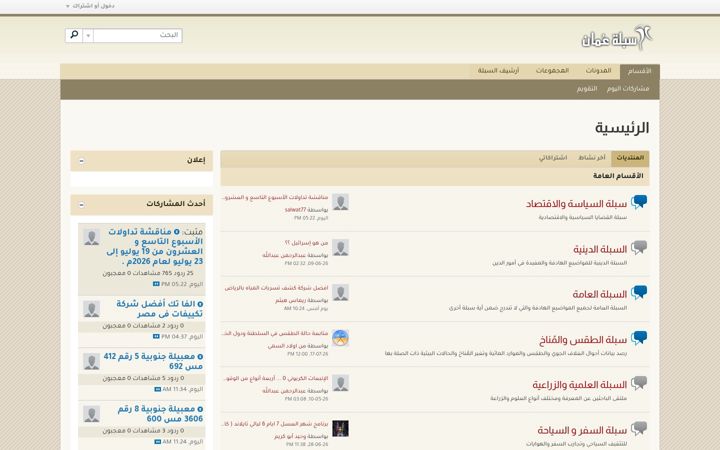Open sidebar thread معبيلة جنوبية 5 رقم 412
720x450 pixels.
pyautogui.click(x=153, y=361)
